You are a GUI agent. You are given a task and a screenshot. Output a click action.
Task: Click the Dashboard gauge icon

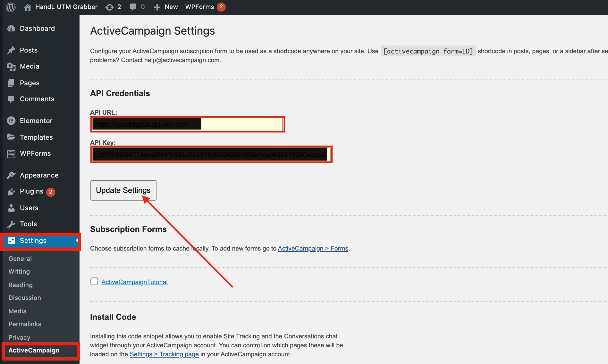11,29
